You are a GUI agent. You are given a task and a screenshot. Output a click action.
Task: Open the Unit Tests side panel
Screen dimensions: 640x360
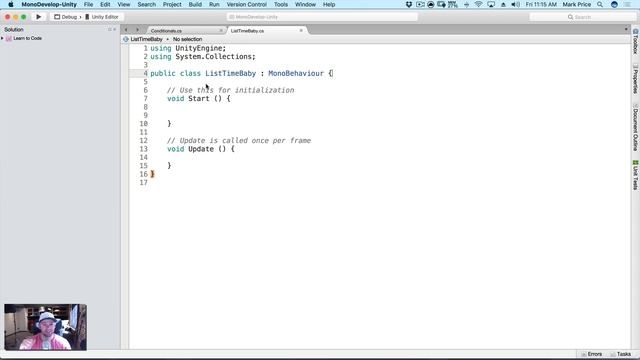[636, 175]
